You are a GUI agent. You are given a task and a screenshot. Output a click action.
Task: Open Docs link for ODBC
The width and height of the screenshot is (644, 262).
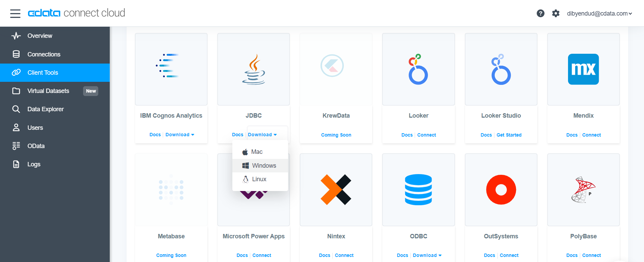pyautogui.click(x=402, y=255)
